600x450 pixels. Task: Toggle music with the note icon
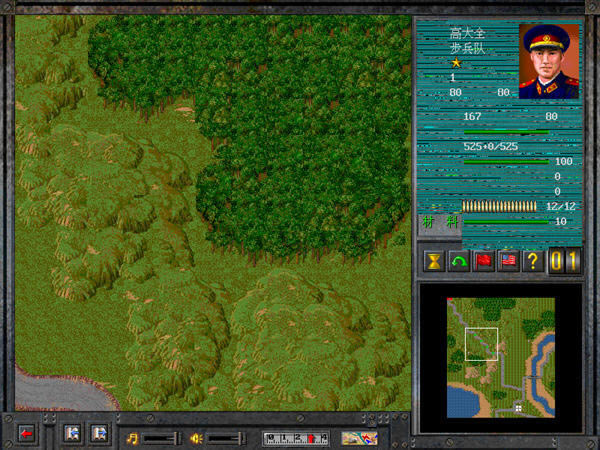[131, 437]
